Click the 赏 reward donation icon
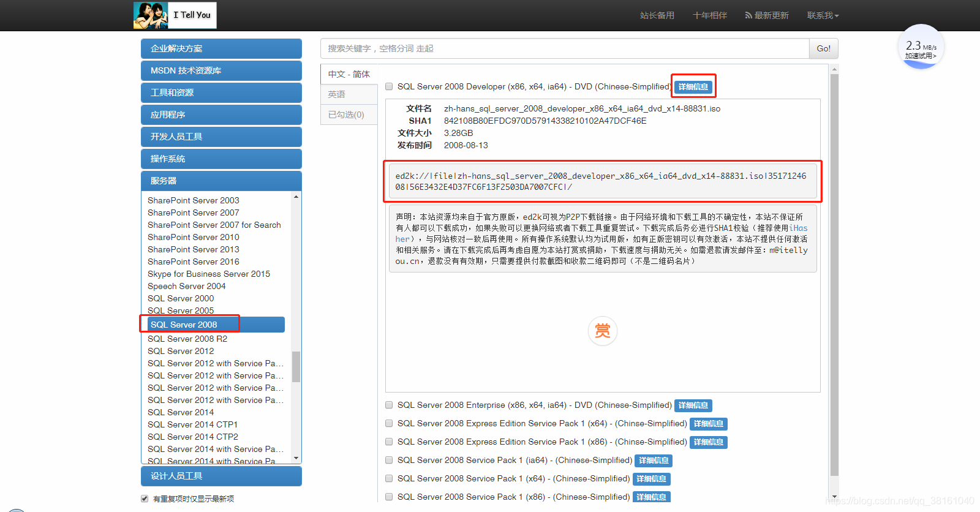The width and height of the screenshot is (980, 512). [603, 331]
